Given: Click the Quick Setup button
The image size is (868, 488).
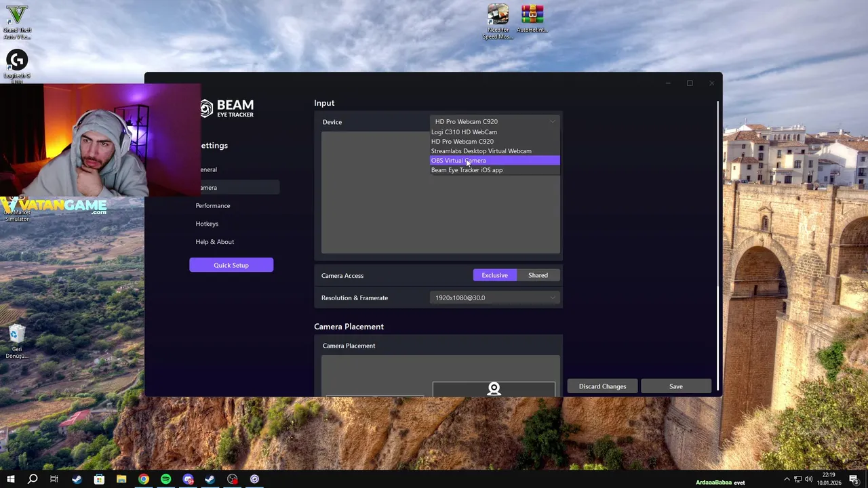Looking at the screenshot, I should click(231, 265).
